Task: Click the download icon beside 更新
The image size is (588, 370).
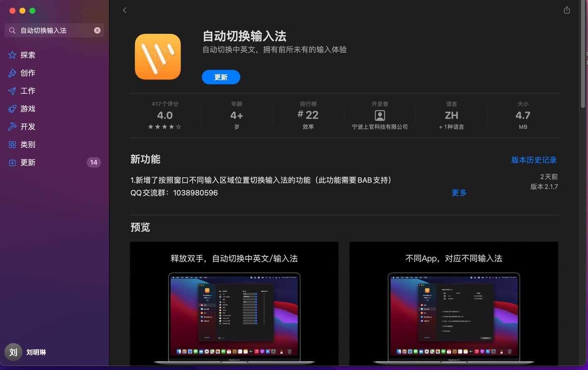Action: pyautogui.click(x=12, y=163)
